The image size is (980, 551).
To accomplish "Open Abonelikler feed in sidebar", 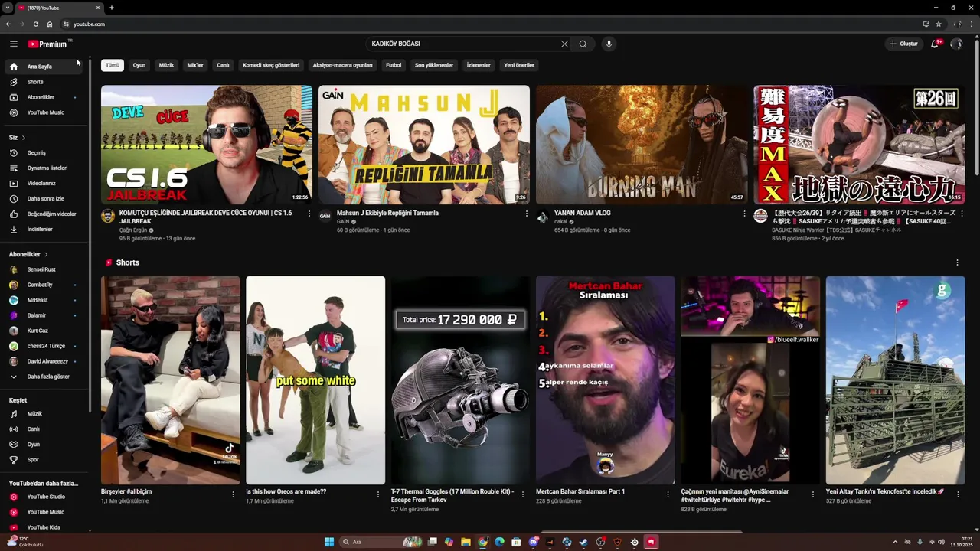I will click(44, 97).
